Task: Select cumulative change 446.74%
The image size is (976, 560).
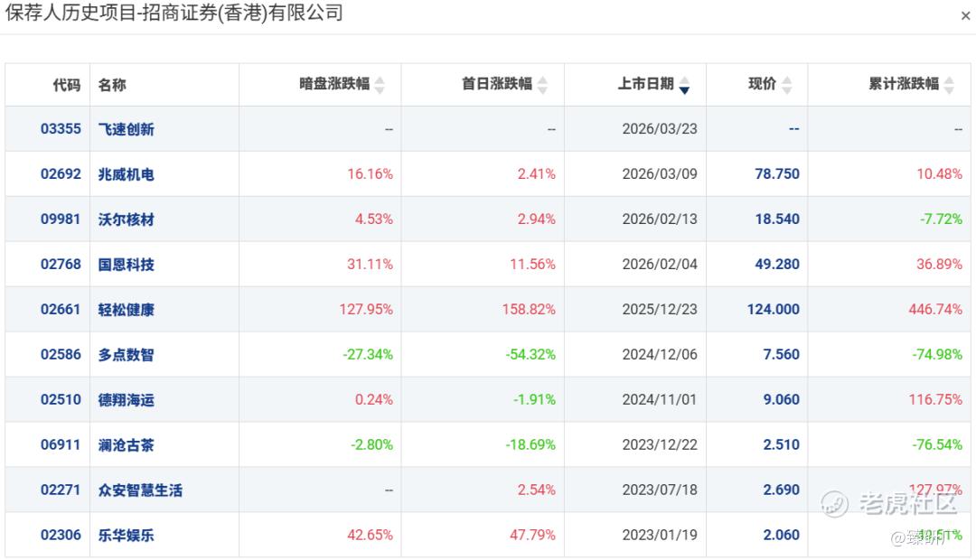Action: pyautogui.click(x=935, y=309)
